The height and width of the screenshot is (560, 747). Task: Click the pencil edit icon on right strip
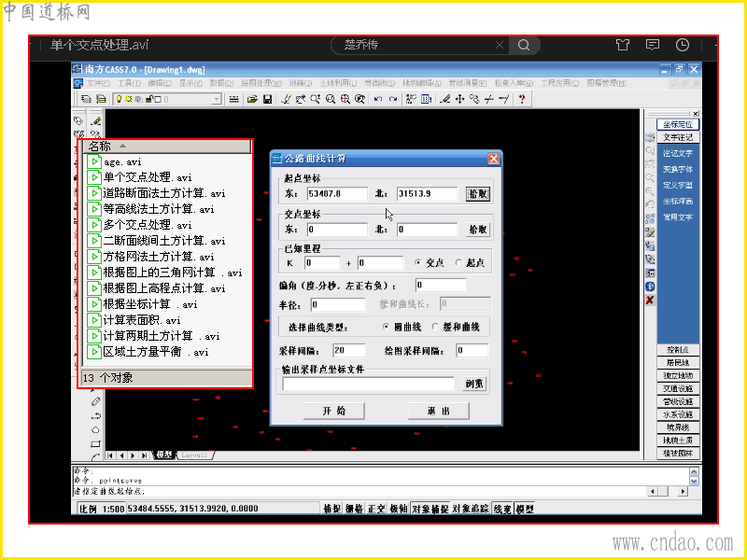coord(650,232)
